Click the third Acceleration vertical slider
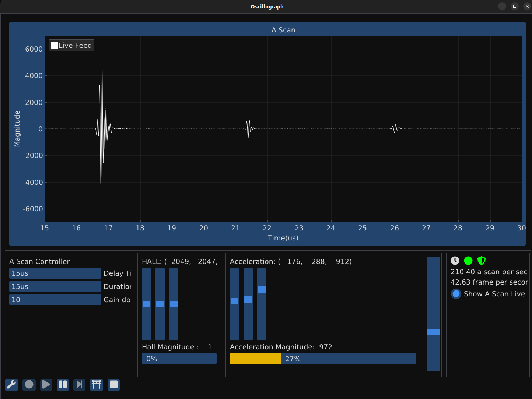Screen dimensions: 532x399 262,304
